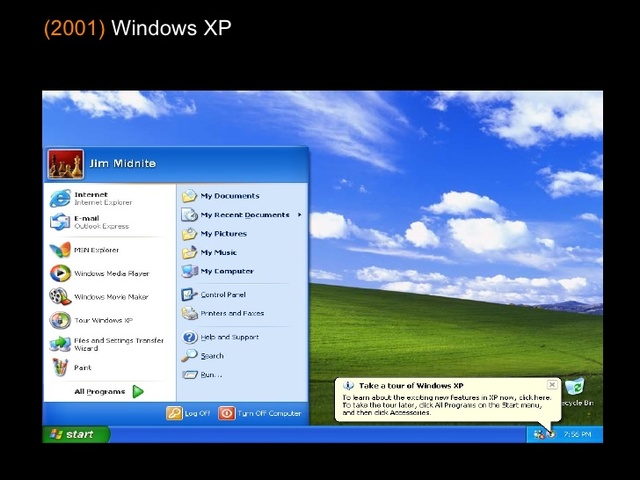Choose "Windows Media Player" text entry

(112, 273)
